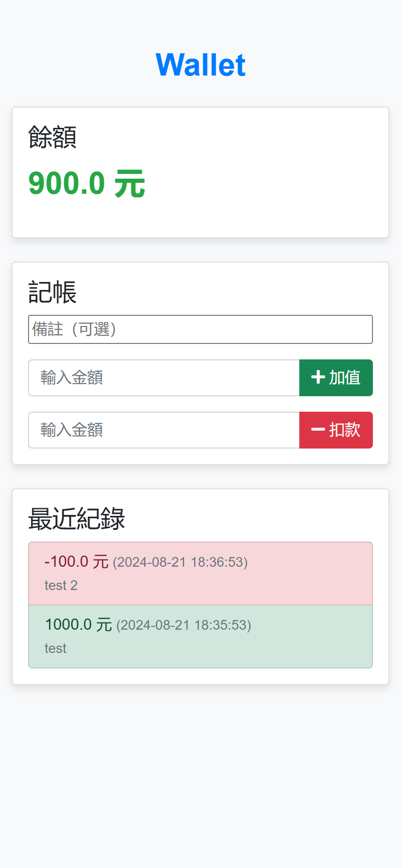Screen dimensions: 401x868
Task: Click the plus icon on the 加值 button
Action: 317,378
